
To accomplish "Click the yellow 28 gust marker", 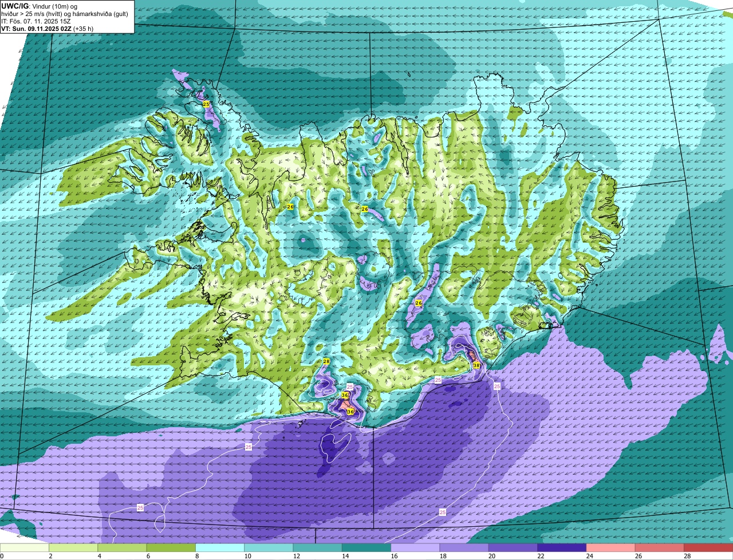I will click(x=326, y=361).
